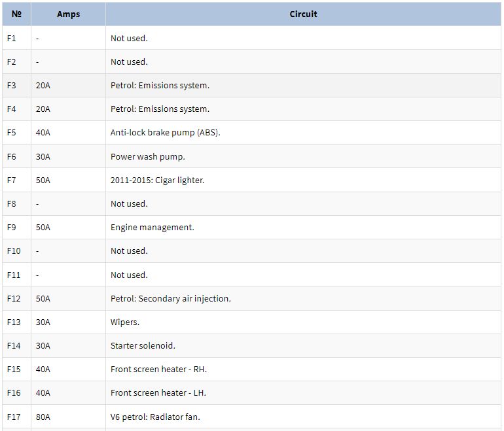Click the Anti-lock brake pump (ABS) entry

165,133
